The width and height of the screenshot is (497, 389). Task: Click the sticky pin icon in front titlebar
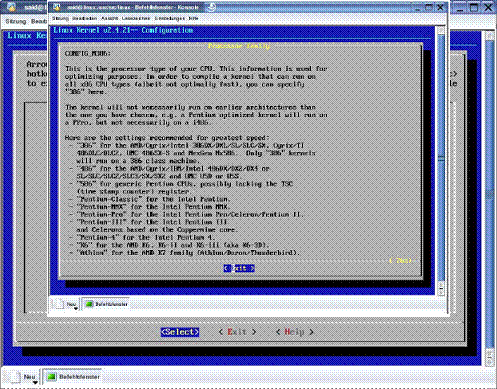pos(211,7)
